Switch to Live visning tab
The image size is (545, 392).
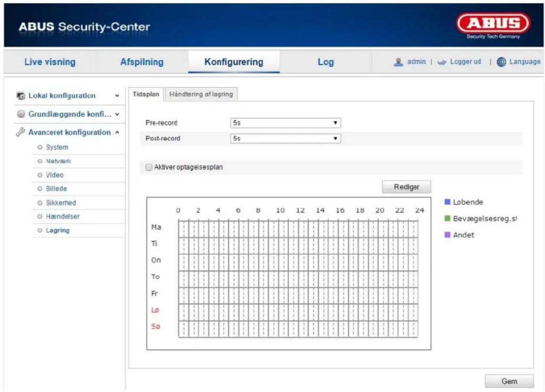tap(50, 62)
